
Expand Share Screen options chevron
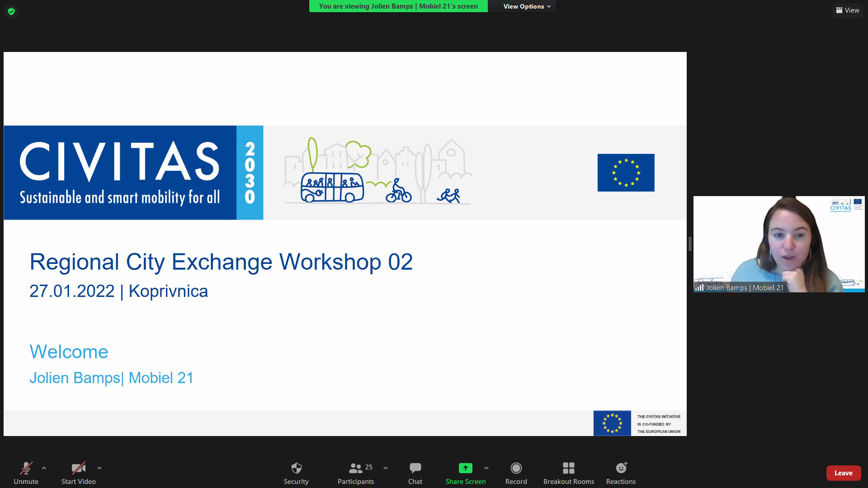[x=486, y=468]
